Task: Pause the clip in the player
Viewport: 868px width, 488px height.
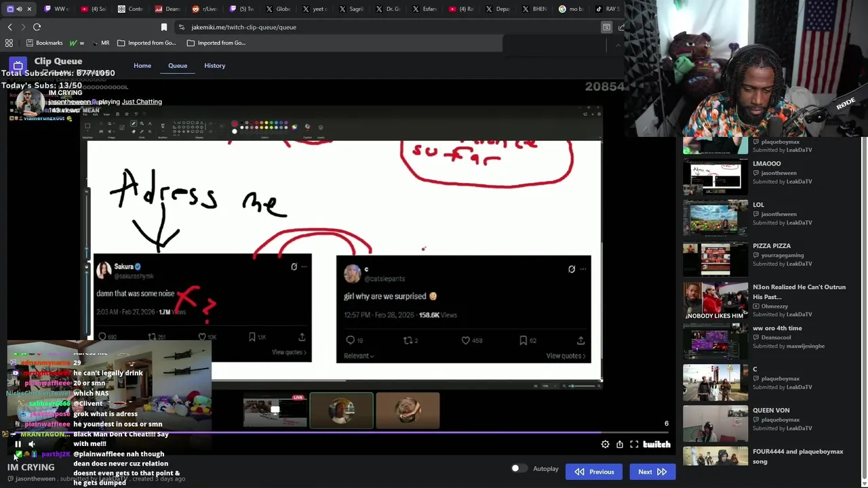Action: click(18, 444)
